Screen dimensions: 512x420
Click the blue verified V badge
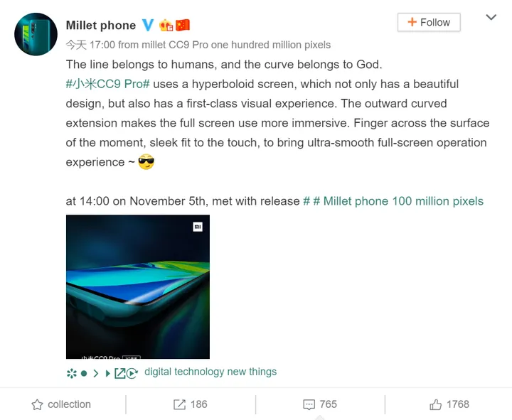[148, 25]
